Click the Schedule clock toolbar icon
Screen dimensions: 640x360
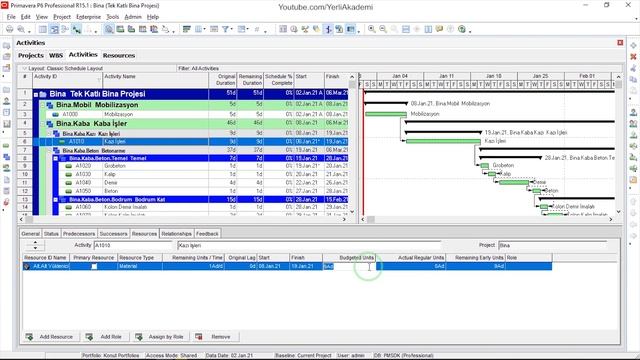pyautogui.click(x=294, y=29)
